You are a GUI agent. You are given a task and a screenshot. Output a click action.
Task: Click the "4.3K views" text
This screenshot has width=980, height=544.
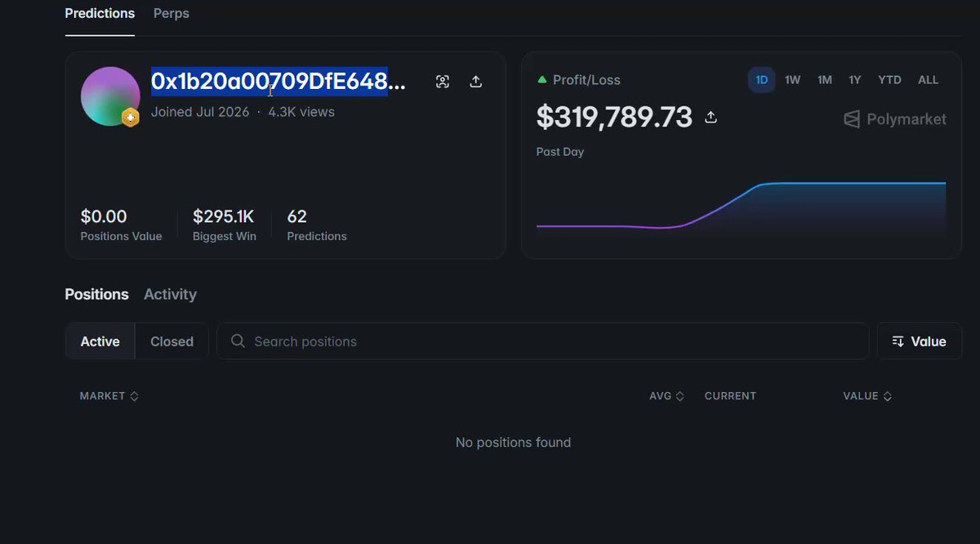(301, 112)
